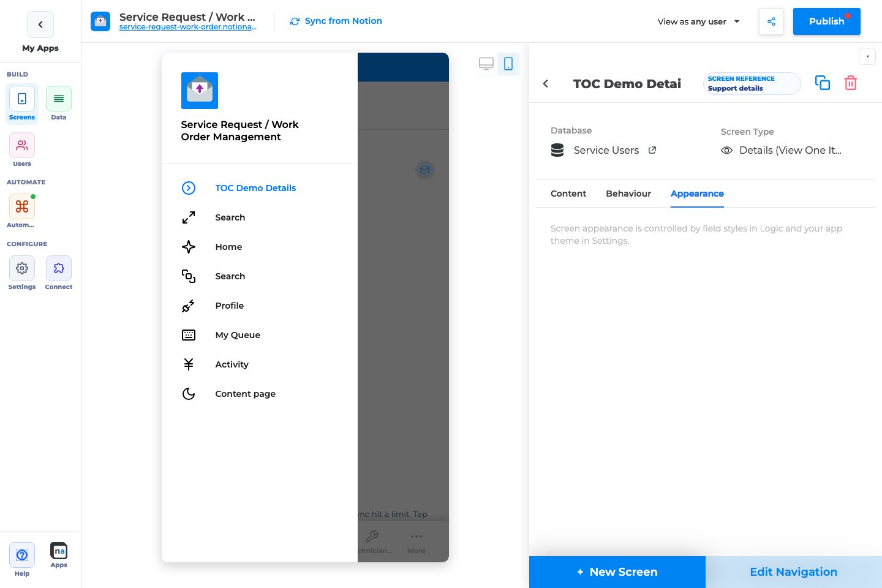Open the Data section
The image size is (882, 588).
[x=59, y=104]
